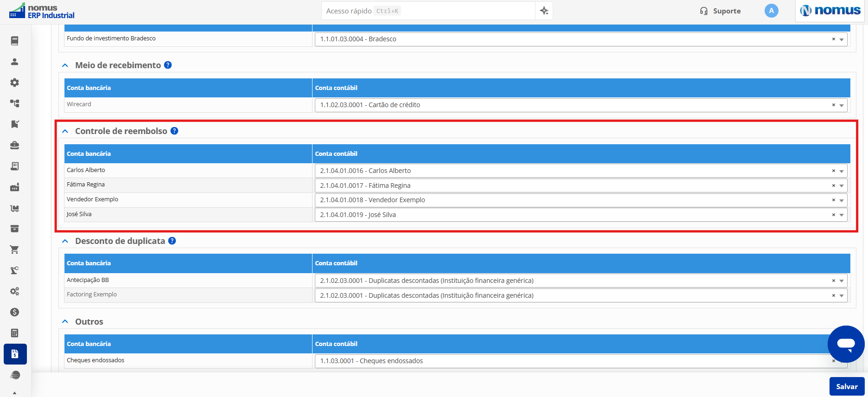Open the factory sidebar icon
Viewport: 868px width, 397px height.
(15, 187)
